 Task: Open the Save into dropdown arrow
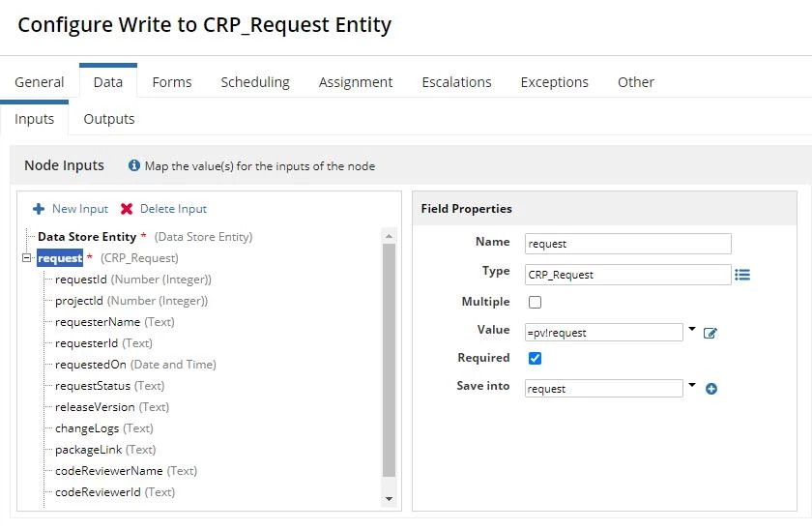click(x=692, y=385)
